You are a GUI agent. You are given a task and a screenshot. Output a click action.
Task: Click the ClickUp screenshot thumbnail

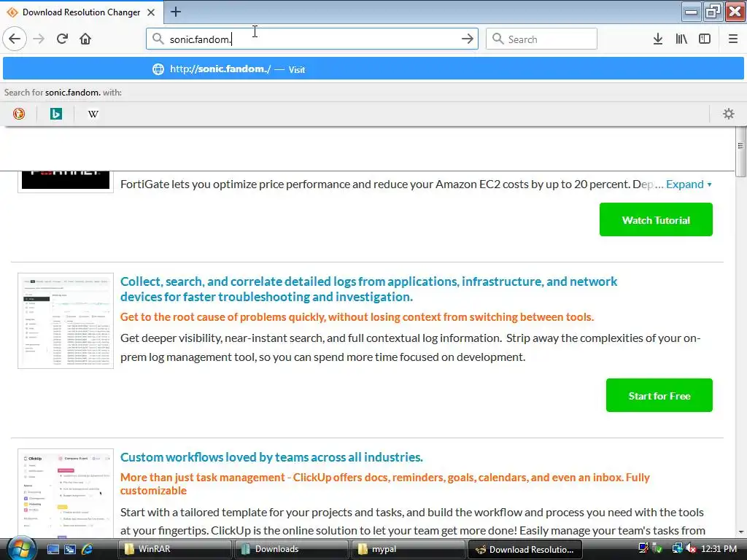[x=66, y=494]
